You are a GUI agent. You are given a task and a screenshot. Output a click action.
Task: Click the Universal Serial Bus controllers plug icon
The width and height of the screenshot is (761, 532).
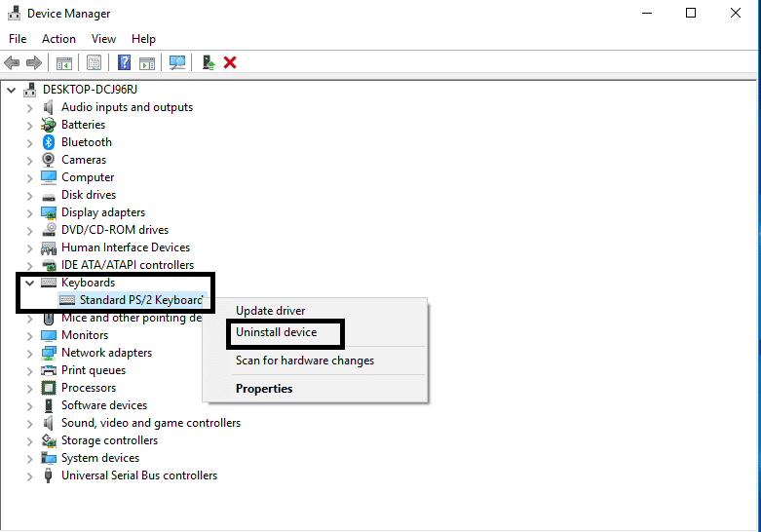tap(48, 475)
